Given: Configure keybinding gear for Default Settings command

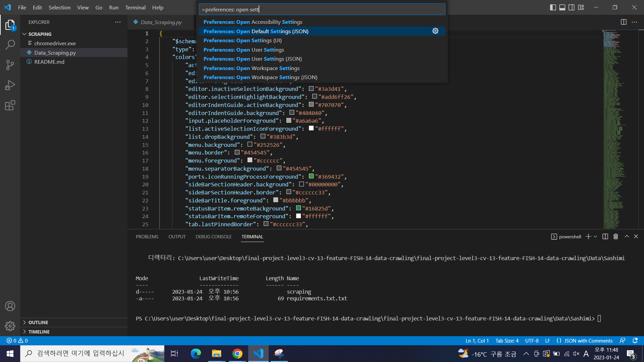Looking at the screenshot, I should click(435, 31).
